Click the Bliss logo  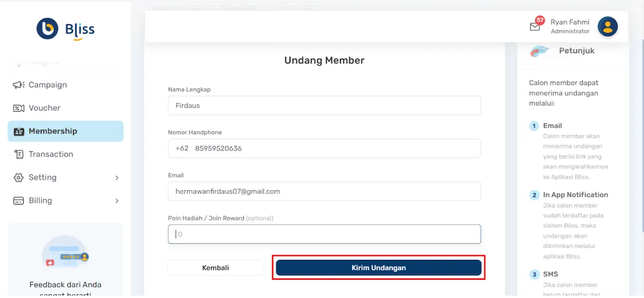pyautogui.click(x=65, y=28)
